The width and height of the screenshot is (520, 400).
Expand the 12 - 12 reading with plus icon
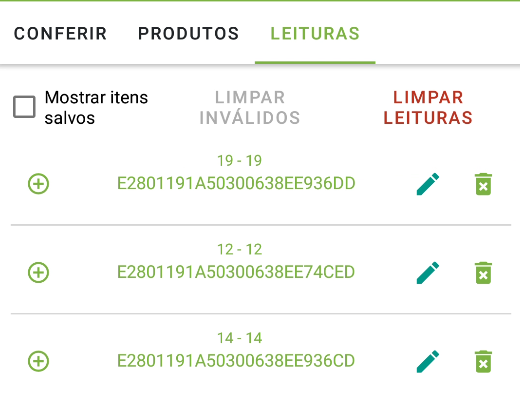[x=38, y=272]
